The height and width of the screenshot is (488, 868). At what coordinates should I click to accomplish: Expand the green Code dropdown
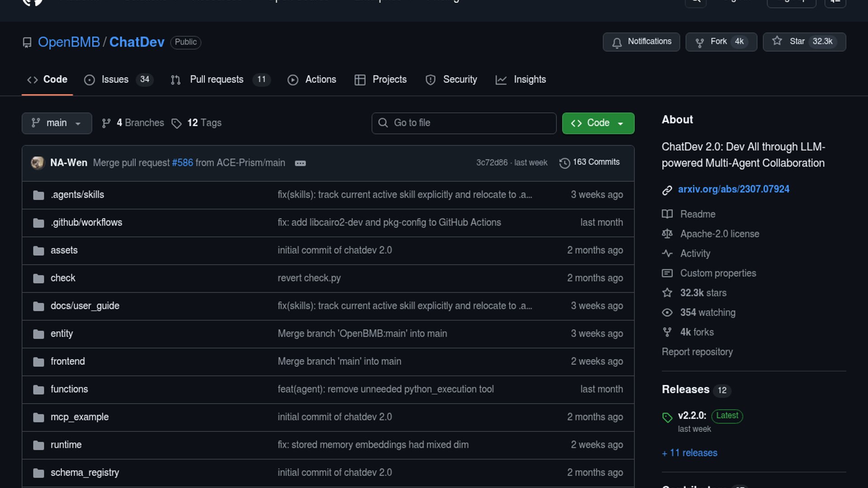(x=598, y=123)
